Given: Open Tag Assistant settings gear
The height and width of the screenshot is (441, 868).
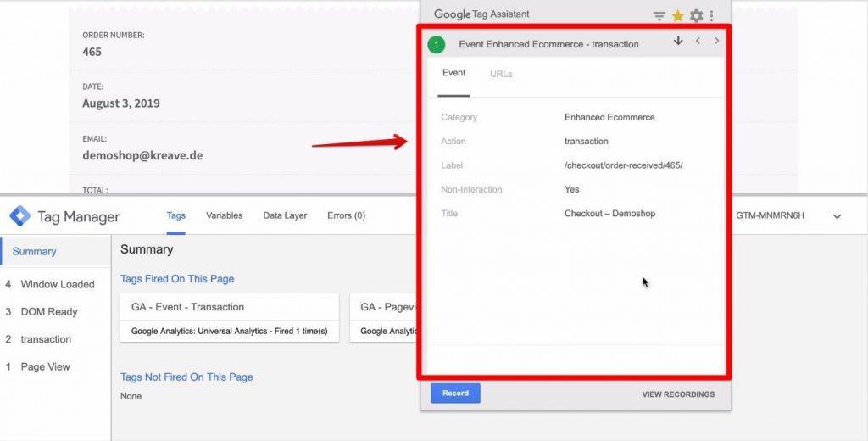Looking at the screenshot, I should [697, 16].
